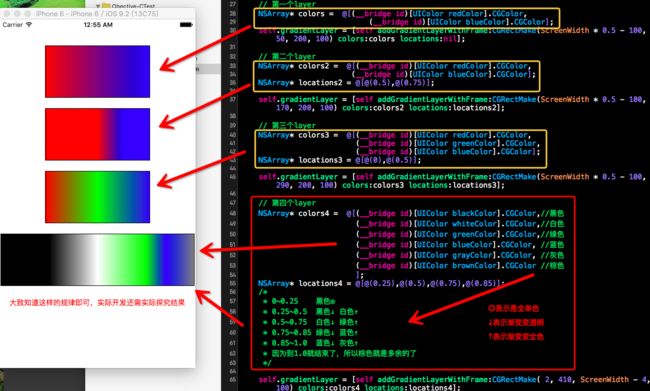Click line number 48 in the gutter
This screenshot has height=391, width=650.
point(233,214)
